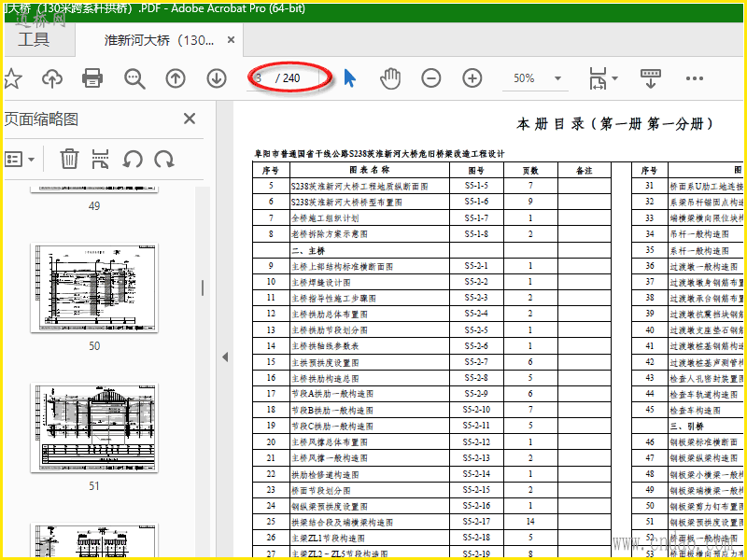Click table entry 钢纵梁预拱度设置图
Viewport: 747px width, 560px height.
pyautogui.click(x=330, y=506)
